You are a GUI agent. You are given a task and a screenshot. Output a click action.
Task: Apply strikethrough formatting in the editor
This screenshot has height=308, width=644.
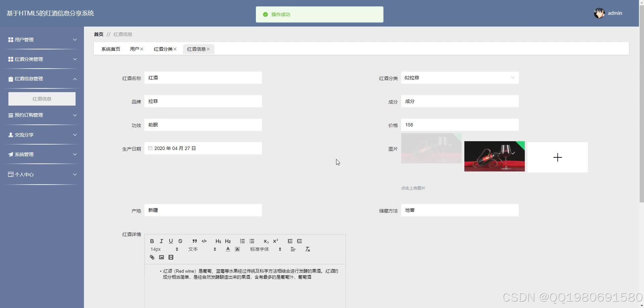(x=180, y=241)
